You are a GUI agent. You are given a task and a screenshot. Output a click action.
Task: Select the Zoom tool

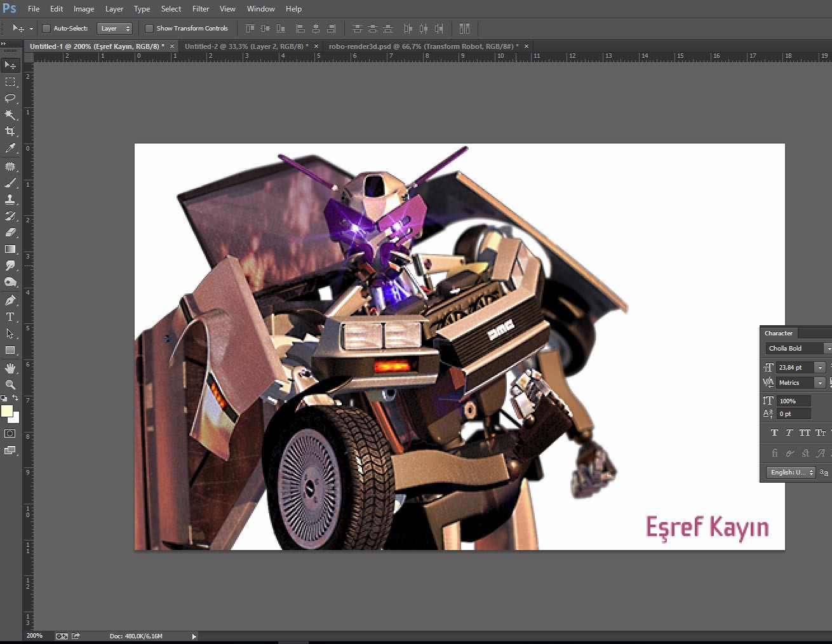coord(10,385)
